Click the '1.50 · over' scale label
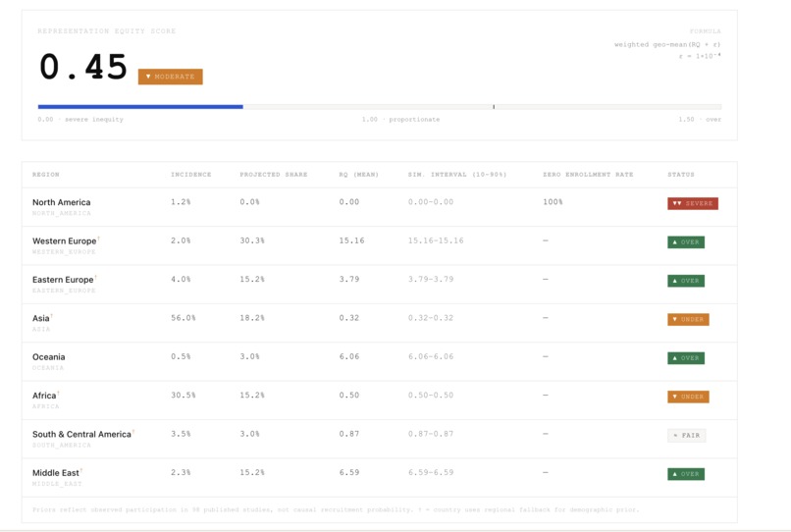The height and width of the screenshot is (532, 791). (x=699, y=120)
